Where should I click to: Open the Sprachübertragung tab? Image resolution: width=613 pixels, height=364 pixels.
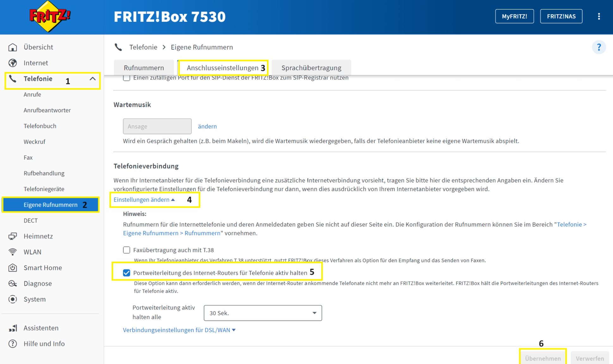click(311, 68)
